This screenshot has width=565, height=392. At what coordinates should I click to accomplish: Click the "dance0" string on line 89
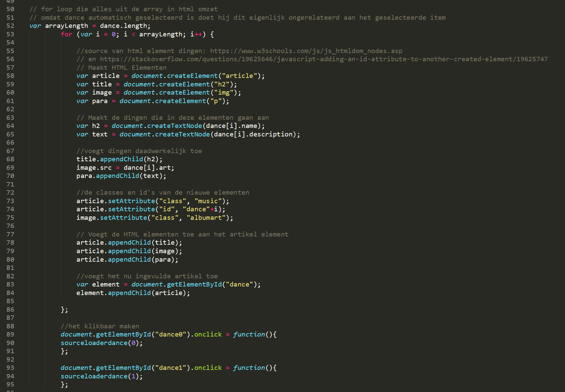[x=171, y=334]
